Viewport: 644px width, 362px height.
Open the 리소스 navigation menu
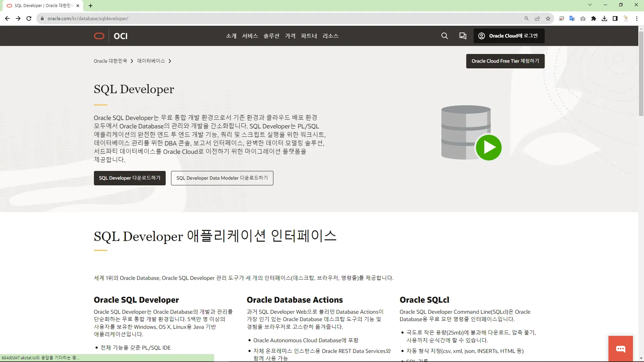330,36
